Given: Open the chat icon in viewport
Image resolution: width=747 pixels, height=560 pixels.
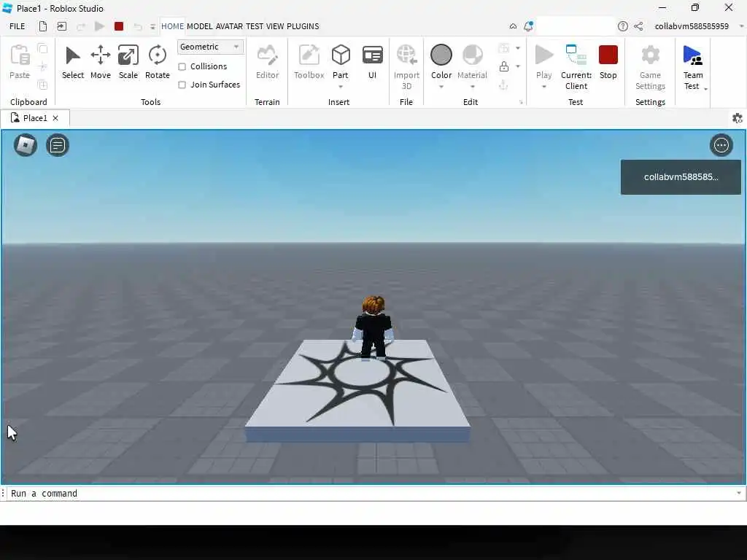Looking at the screenshot, I should 58,145.
